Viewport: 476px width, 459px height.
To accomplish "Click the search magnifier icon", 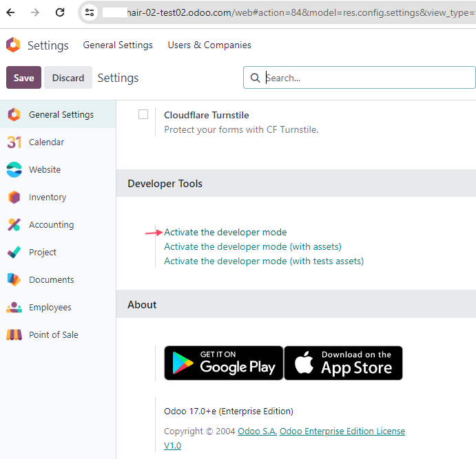I will 255,78.
